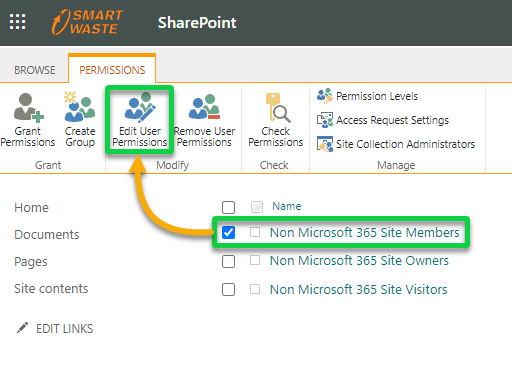Click Remove User Permissions icon

click(204, 107)
